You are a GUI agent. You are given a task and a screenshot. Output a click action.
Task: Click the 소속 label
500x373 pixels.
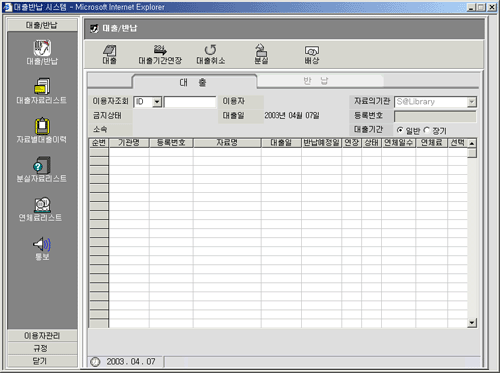(100, 129)
